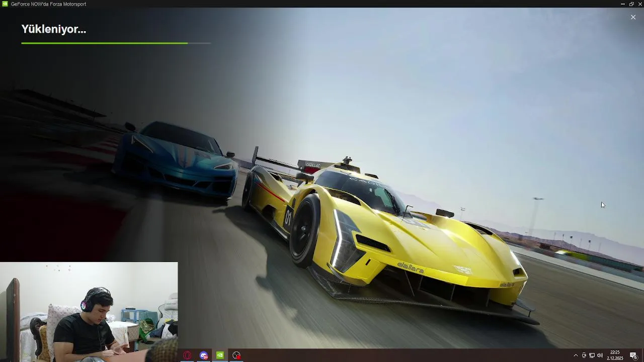
Task: Click the GeForce NOW'da Forza Motorsport title
Action: pyautogui.click(x=48, y=4)
